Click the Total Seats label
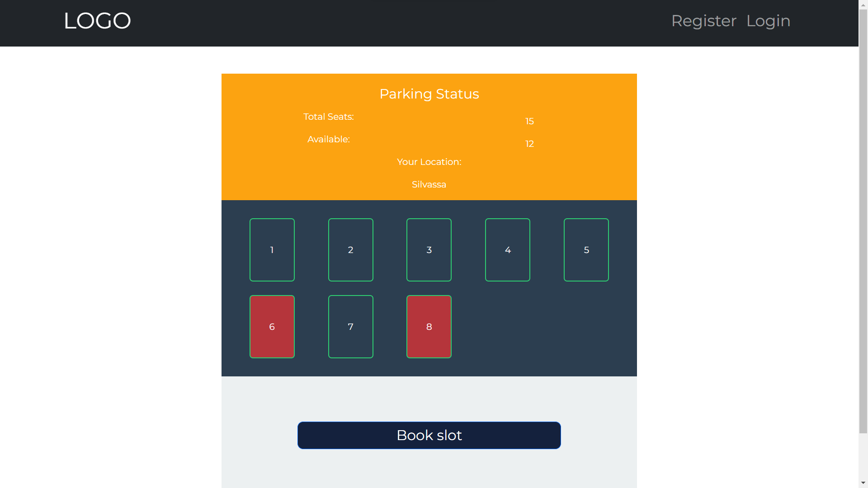This screenshot has width=868, height=488. click(x=328, y=117)
